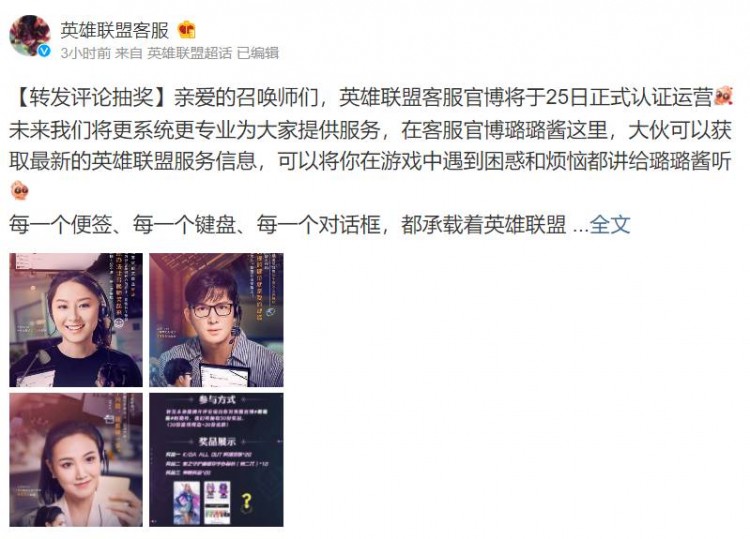Open the woman holding note card thumbnail
Screen dimensions: 750x539
point(76,460)
